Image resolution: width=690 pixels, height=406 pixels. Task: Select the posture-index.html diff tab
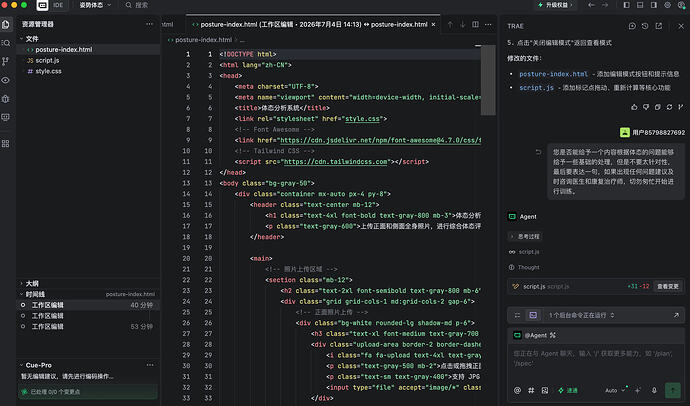tap(314, 25)
